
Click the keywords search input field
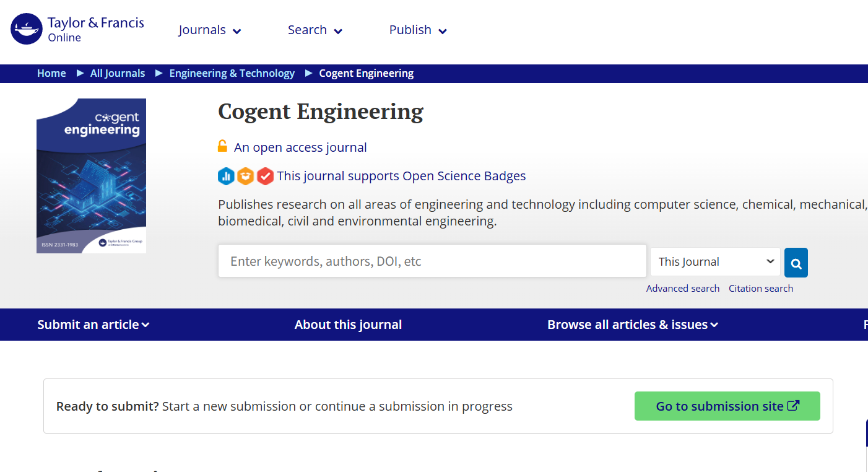tap(432, 261)
